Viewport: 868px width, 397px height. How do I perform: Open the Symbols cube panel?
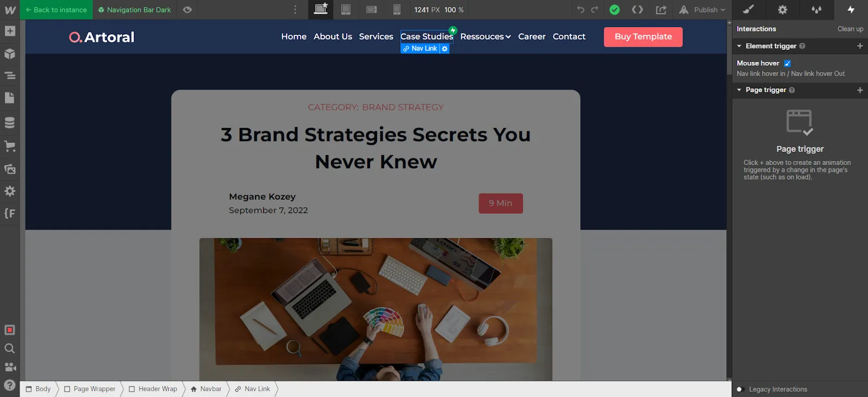[x=10, y=54]
